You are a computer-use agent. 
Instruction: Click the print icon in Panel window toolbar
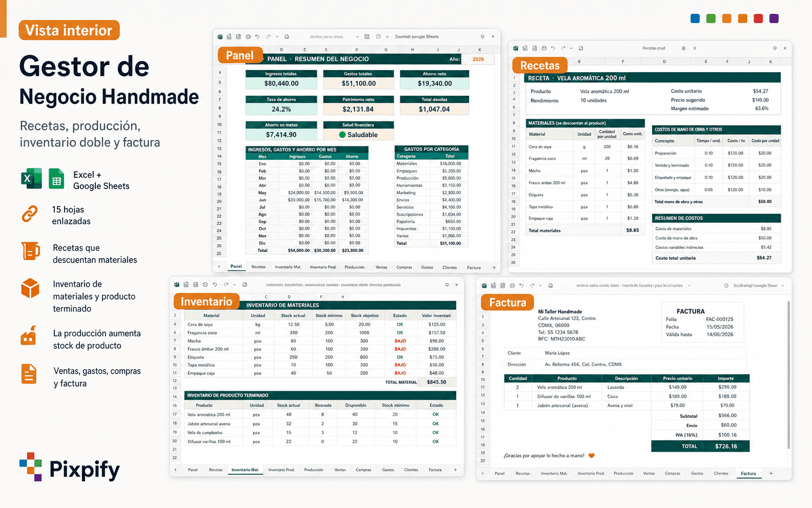[248, 37]
